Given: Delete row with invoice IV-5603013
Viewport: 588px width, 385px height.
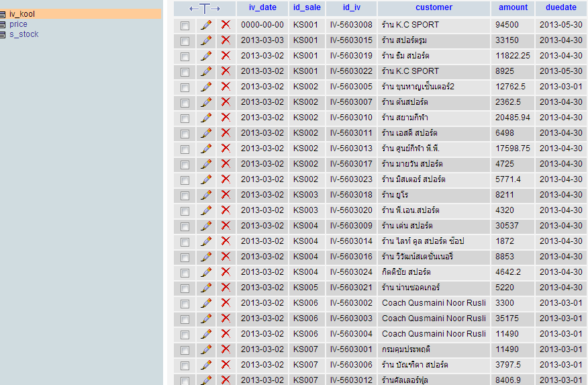Looking at the screenshot, I should (x=226, y=148).
